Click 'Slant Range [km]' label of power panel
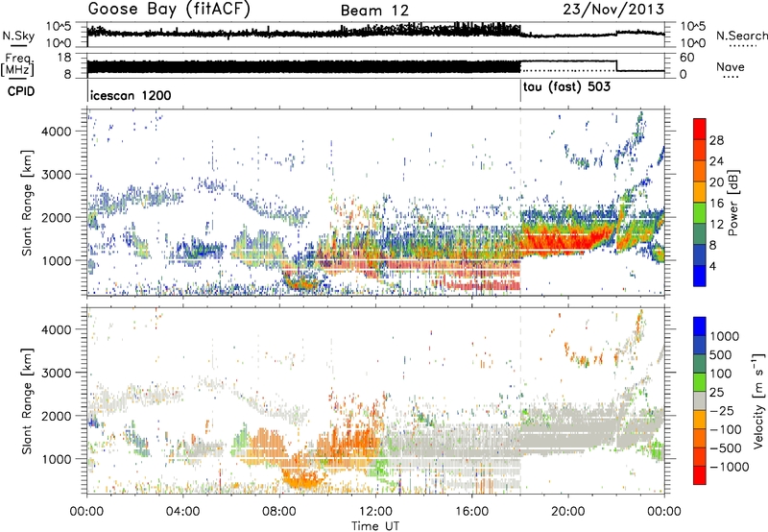Screen dimensions: 768x532 pos(27,203)
